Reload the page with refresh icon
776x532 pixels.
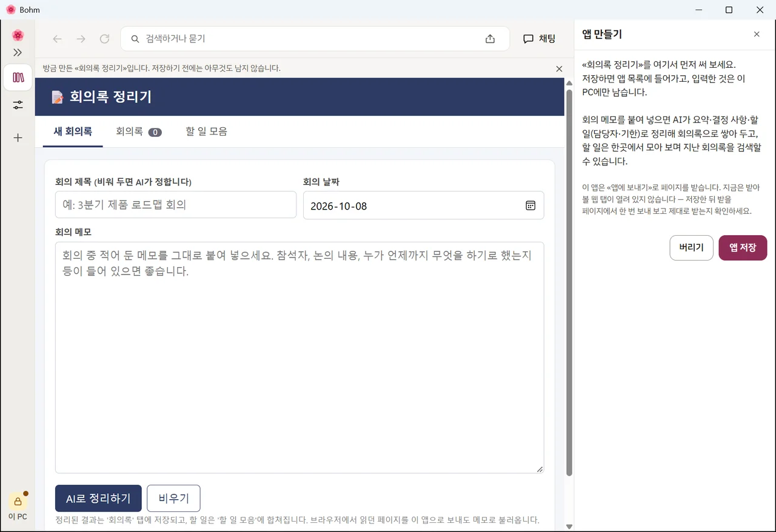point(104,39)
